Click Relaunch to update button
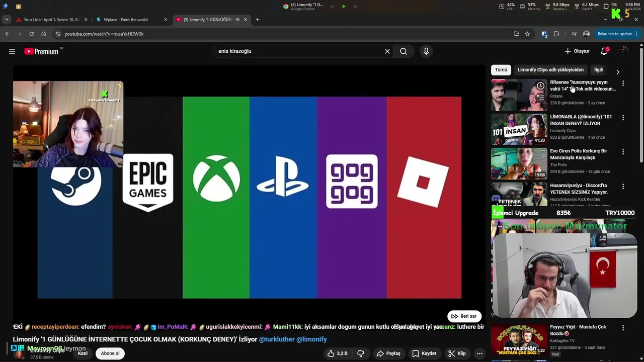644x362 pixels. pyautogui.click(x=614, y=34)
